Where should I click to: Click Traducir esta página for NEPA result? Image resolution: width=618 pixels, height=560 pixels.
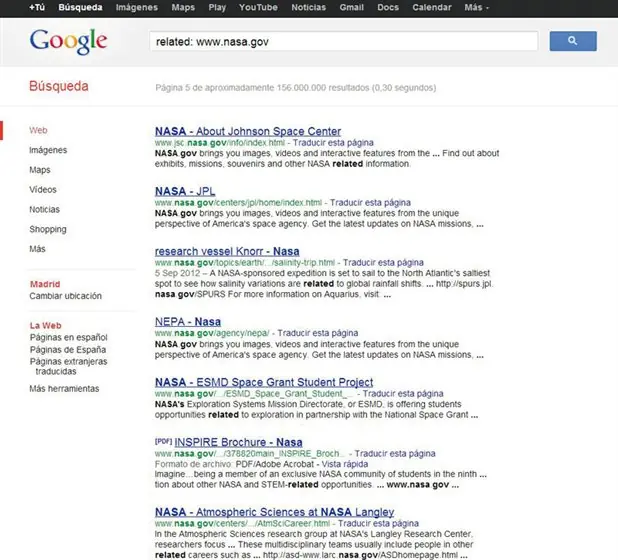[x=318, y=333]
